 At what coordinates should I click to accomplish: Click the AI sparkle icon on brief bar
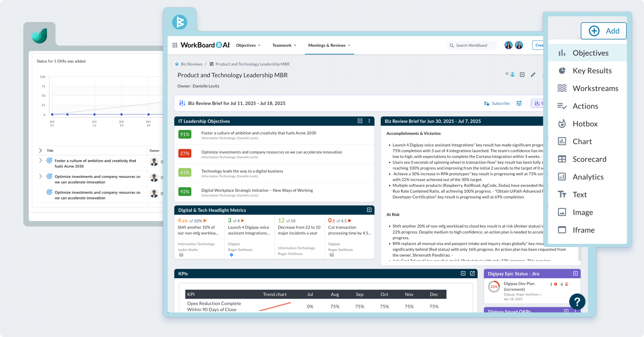point(537,103)
